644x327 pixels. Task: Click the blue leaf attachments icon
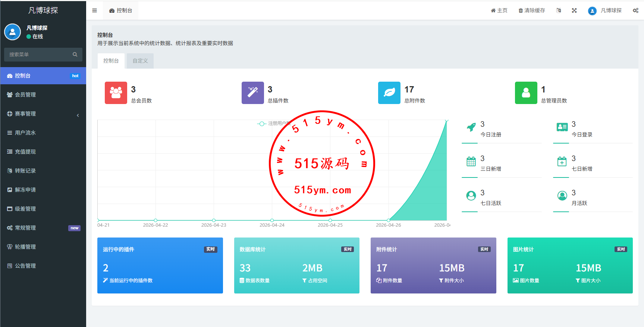click(x=389, y=93)
